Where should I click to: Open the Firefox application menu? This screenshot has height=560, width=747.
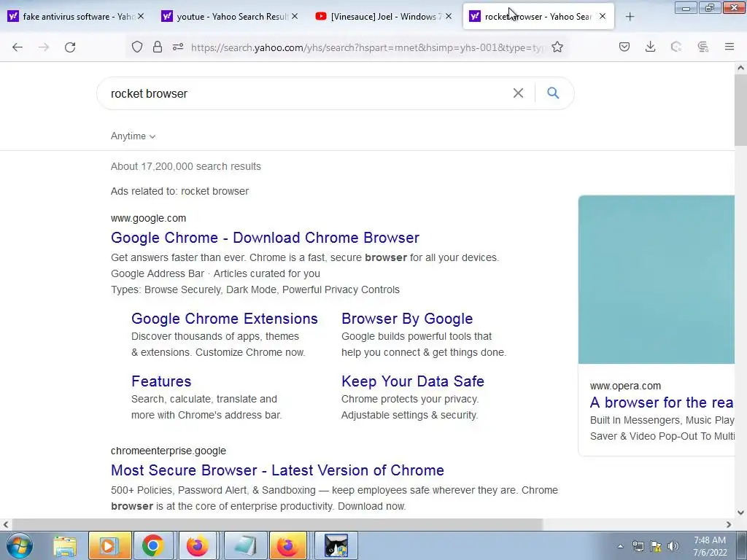(x=729, y=47)
